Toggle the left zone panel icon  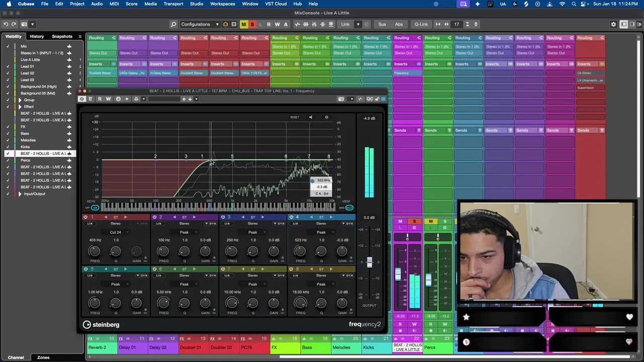click(x=624, y=24)
